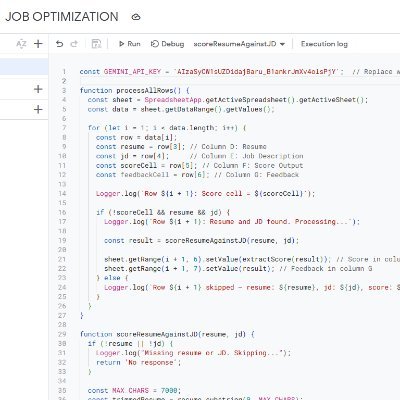Click extractScore call on line 21
The image size is (400, 400).
click(285, 259)
